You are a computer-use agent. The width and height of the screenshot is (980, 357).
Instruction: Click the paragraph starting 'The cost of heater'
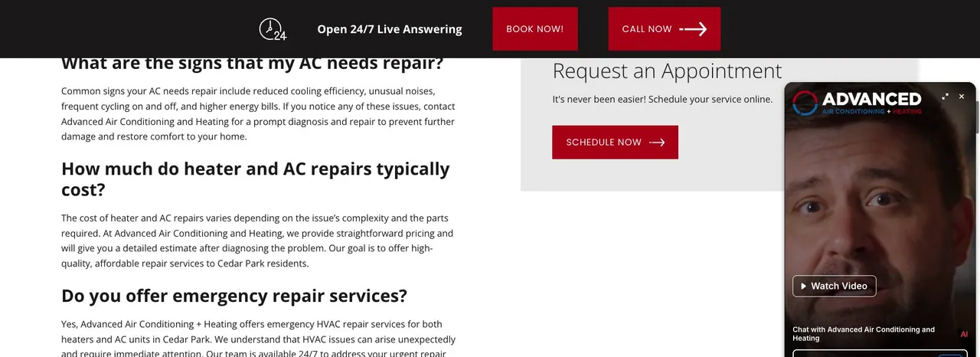(x=257, y=241)
